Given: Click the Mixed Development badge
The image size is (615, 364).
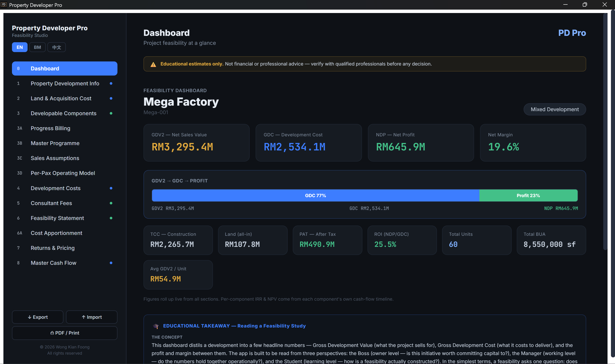Looking at the screenshot, I should [x=555, y=109].
